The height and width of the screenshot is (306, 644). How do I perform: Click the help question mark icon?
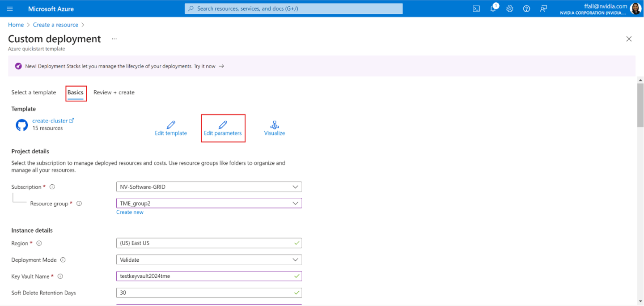526,9
